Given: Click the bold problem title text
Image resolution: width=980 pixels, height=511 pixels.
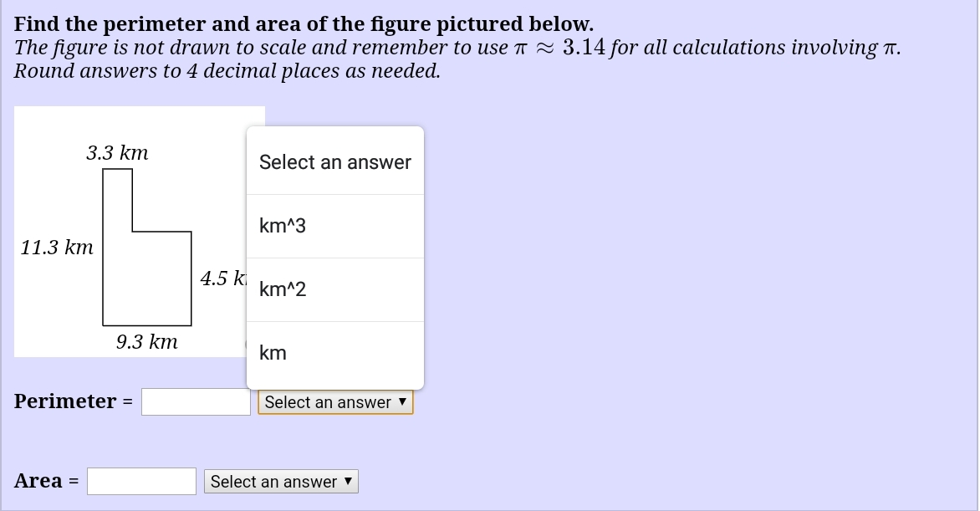Looking at the screenshot, I should [304, 23].
